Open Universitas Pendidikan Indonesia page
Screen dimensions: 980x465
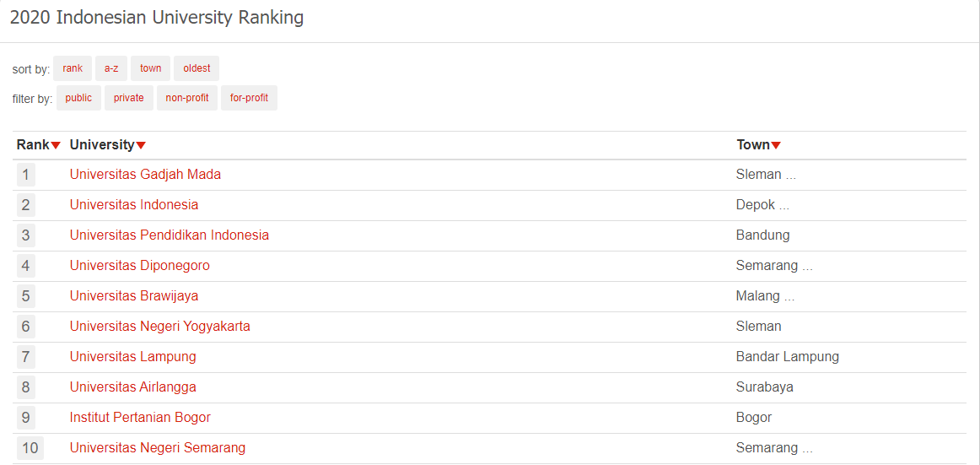click(x=170, y=235)
